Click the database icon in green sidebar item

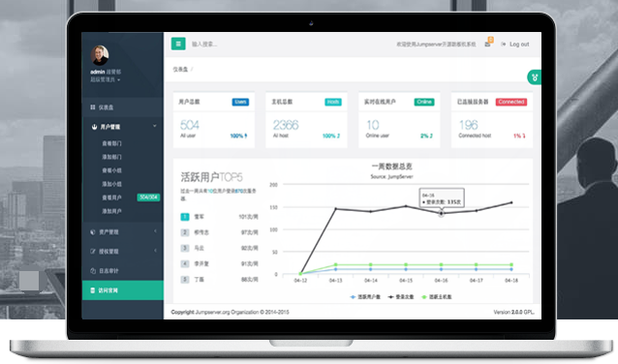tap(93, 290)
